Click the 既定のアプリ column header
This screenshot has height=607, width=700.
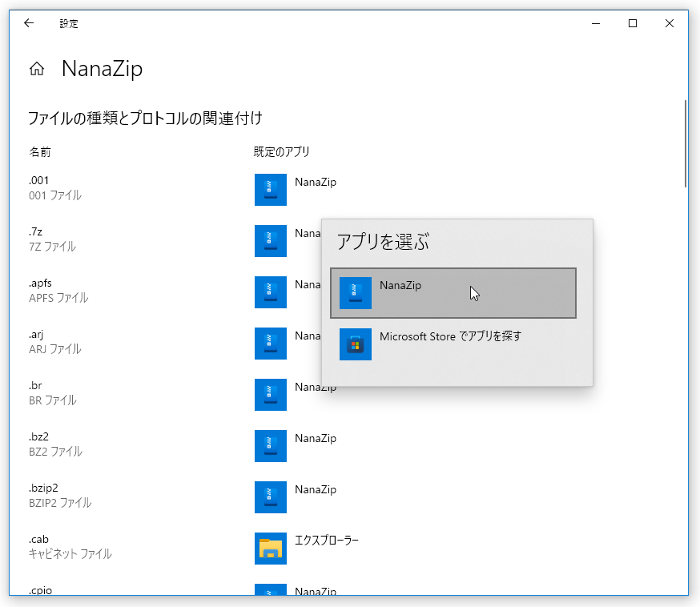point(282,152)
